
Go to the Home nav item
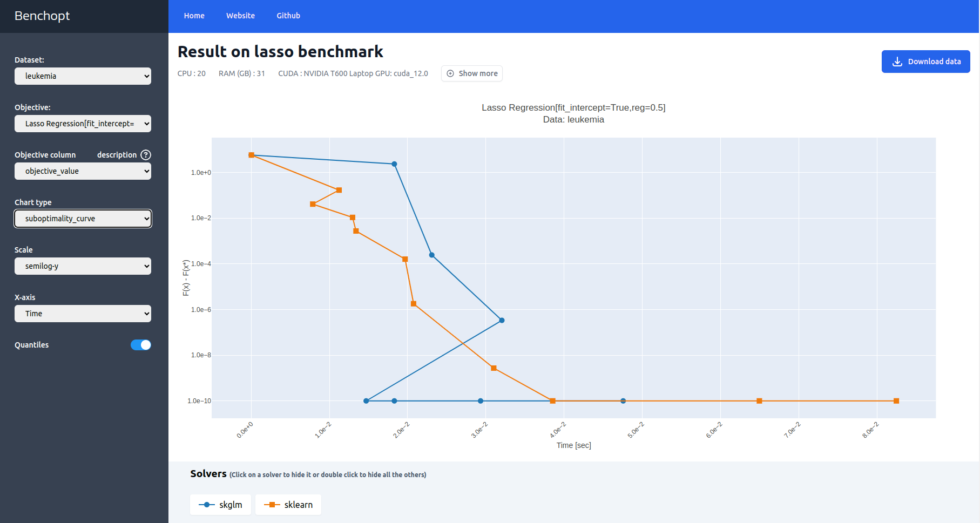[x=194, y=16]
